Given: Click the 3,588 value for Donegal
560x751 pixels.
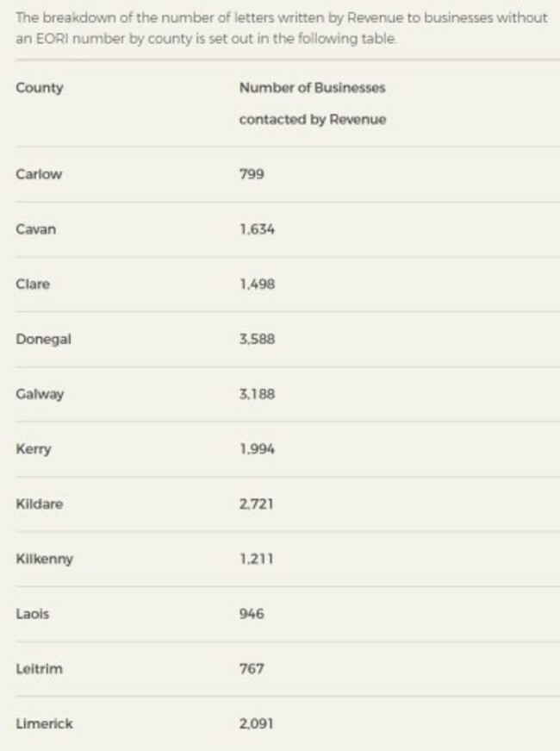Looking at the screenshot, I should click(257, 340).
